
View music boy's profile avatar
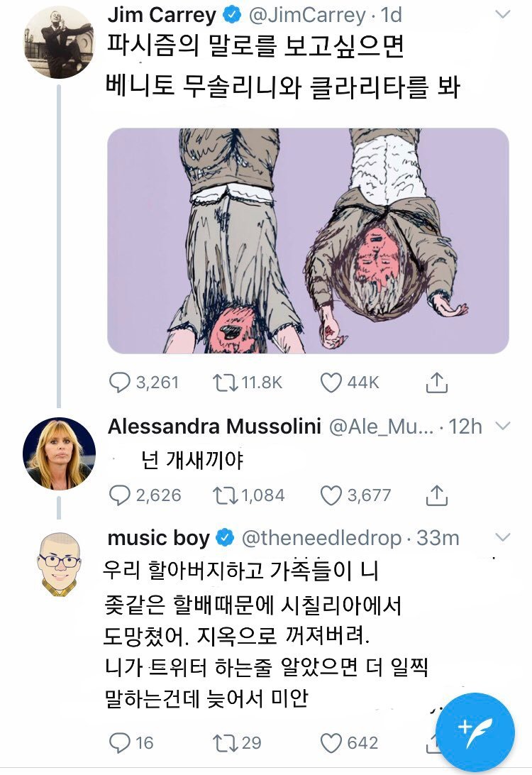point(59,565)
